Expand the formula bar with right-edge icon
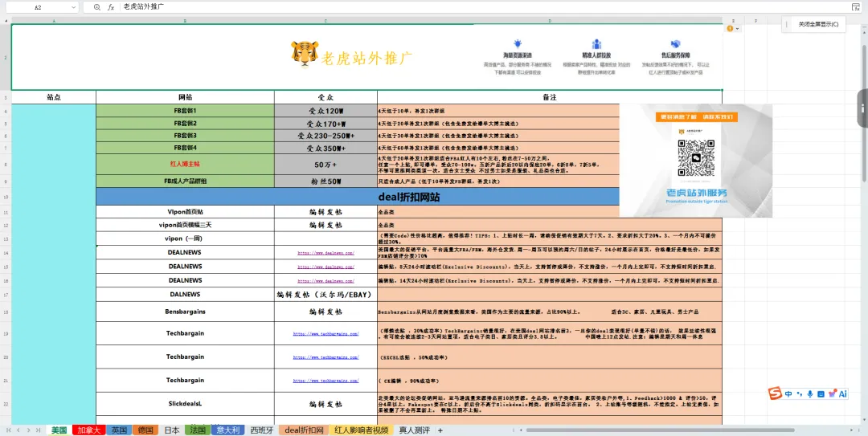Viewport: 868px width, 436px height. point(856,7)
